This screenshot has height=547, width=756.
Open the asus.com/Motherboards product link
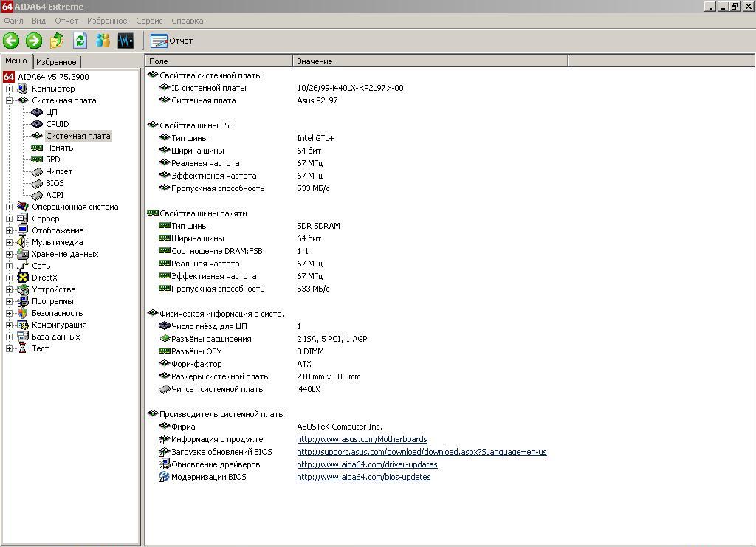point(362,439)
